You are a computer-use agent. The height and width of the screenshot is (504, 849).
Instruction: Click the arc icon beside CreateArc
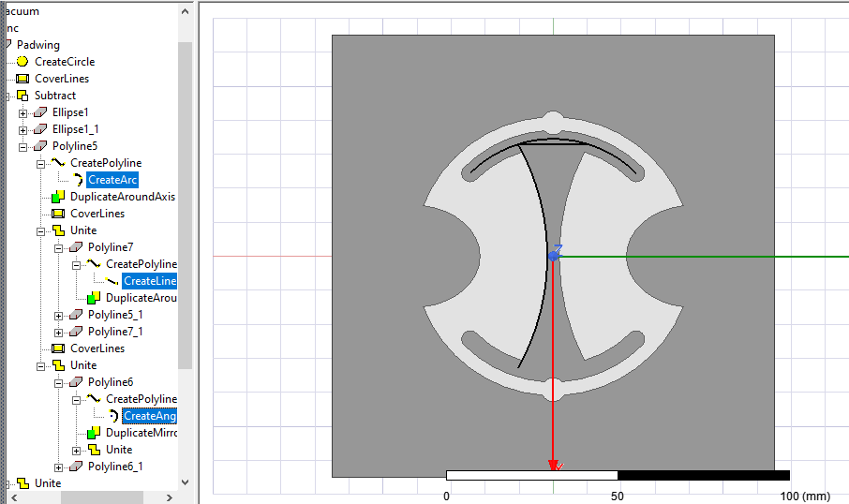tap(78, 180)
